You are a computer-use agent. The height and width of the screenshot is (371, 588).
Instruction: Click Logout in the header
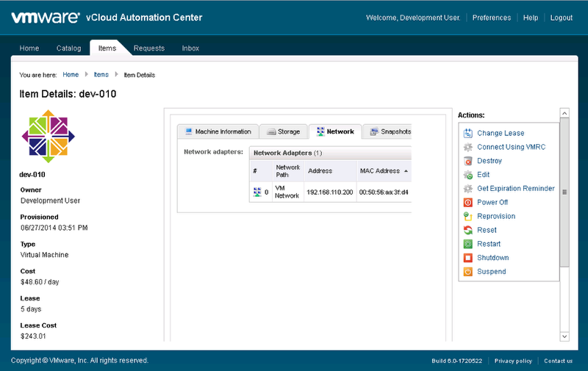(x=562, y=18)
